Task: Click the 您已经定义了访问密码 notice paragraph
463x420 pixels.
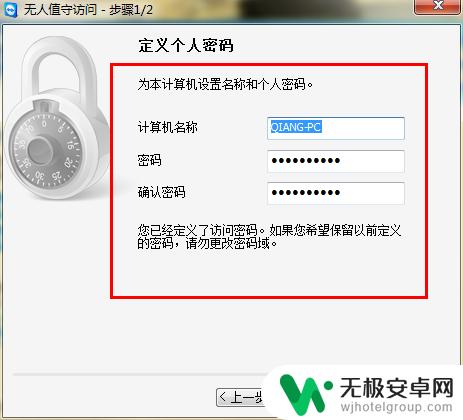Action: [x=269, y=237]
